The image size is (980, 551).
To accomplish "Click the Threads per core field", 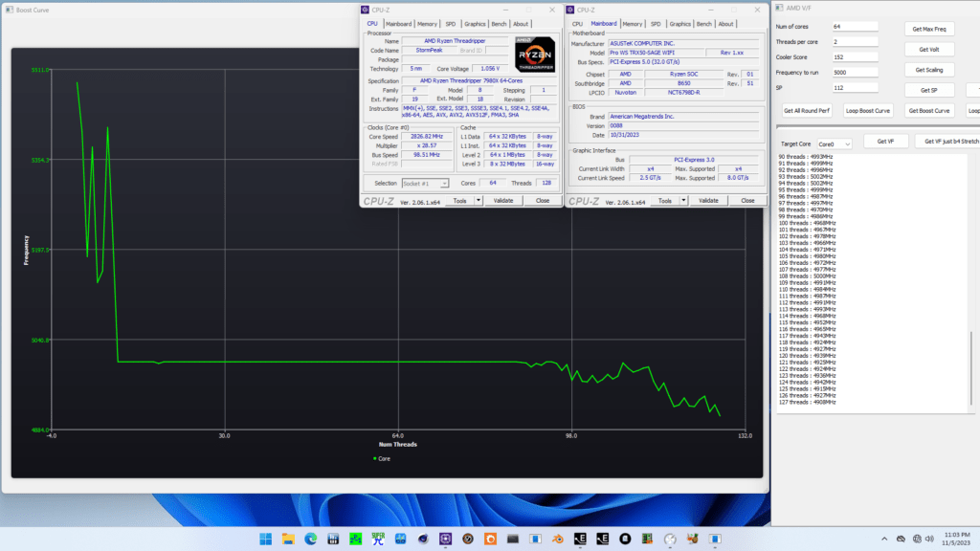I will pos(855,42).
